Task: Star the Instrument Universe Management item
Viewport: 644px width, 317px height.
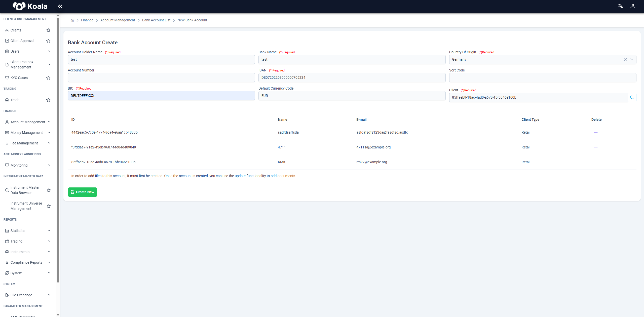Action: [x=49, y=206]
